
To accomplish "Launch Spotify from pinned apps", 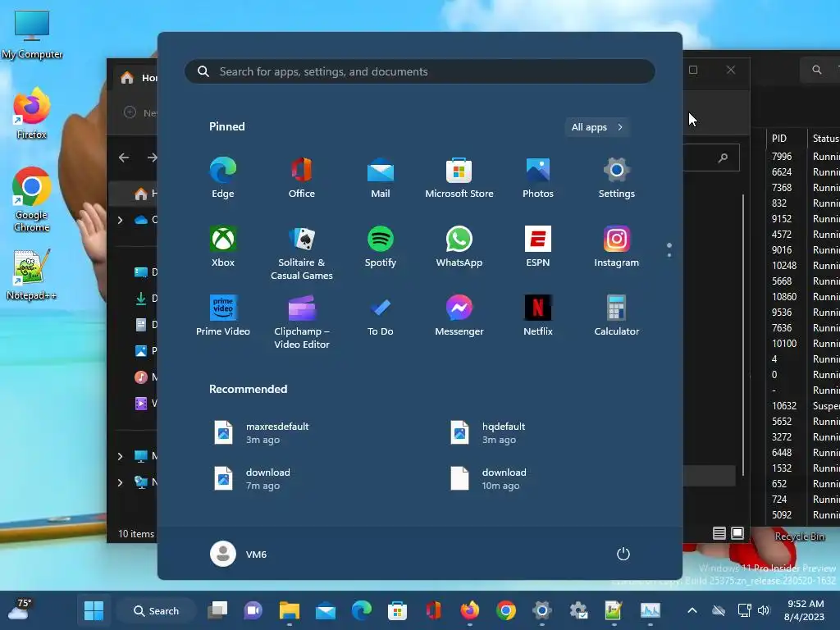I will pyautogui.click(x=381, y=247).
